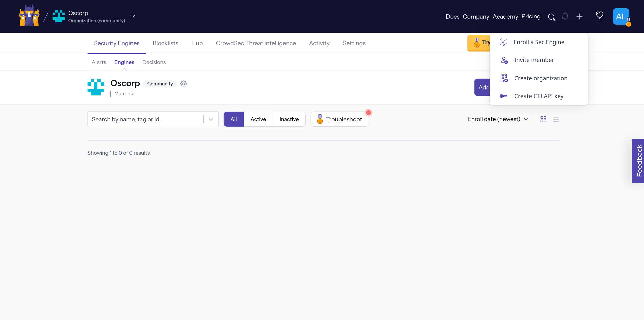Image resolution: width=644 pixels, height=320 pixels.
Task: Open the AL account avatar
Action: 621,17
